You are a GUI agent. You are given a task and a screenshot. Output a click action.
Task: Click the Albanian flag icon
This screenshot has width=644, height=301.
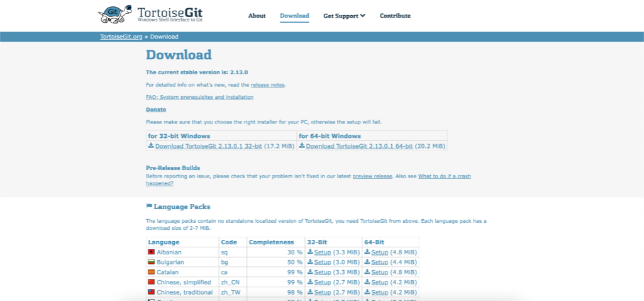151,253
